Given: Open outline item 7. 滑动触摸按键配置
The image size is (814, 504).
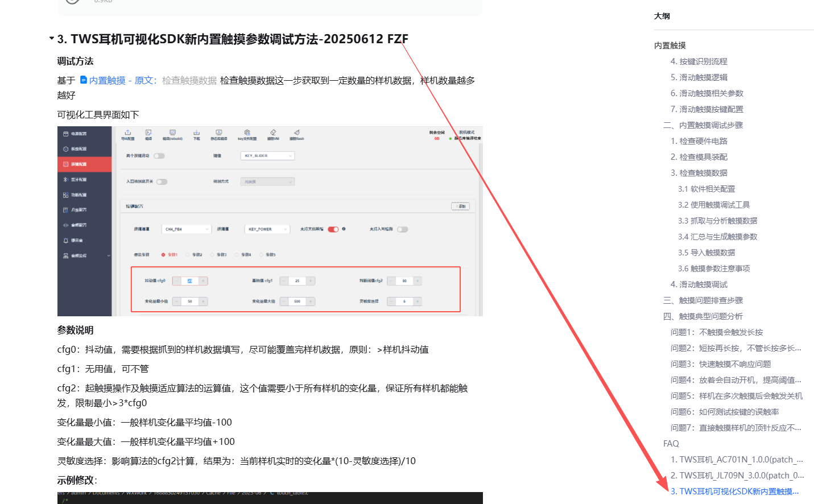Looking at the screenshot, I should (706, 109).
